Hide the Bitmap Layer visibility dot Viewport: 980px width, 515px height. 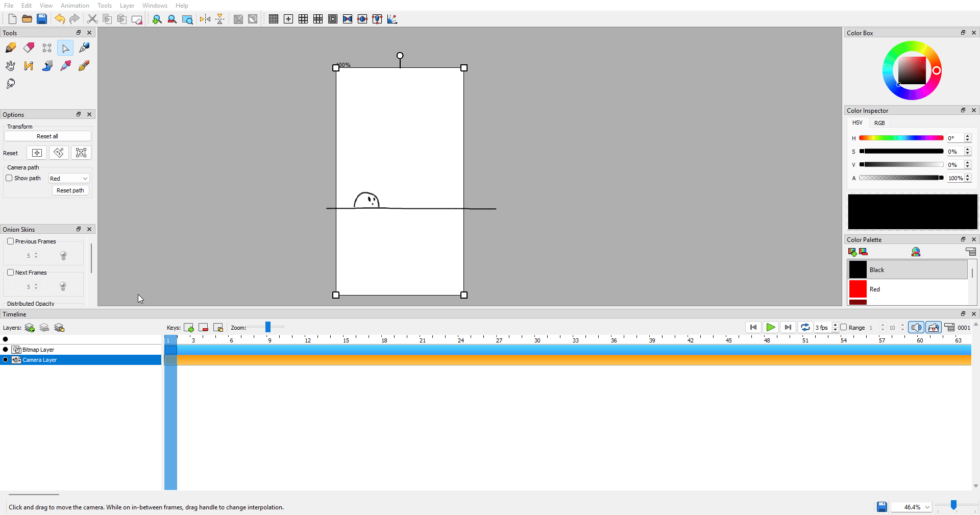coord(6,350)
